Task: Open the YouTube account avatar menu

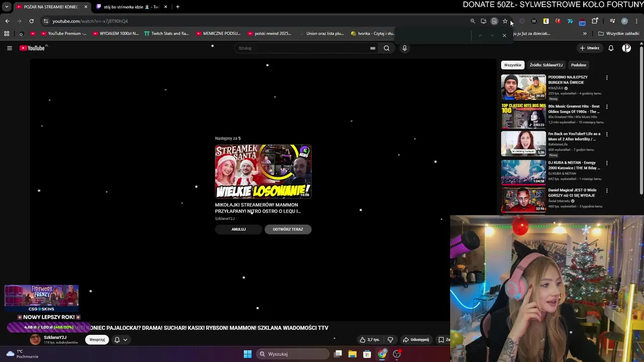Action: 626,48
